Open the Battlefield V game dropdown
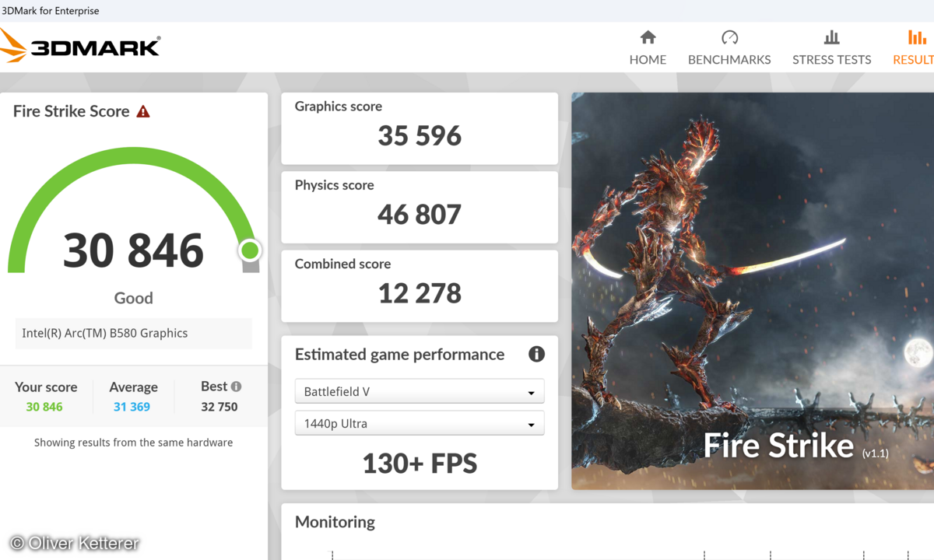Image resolution: width=934 pixels, height=560 pixels. click(x=420, y=391)
